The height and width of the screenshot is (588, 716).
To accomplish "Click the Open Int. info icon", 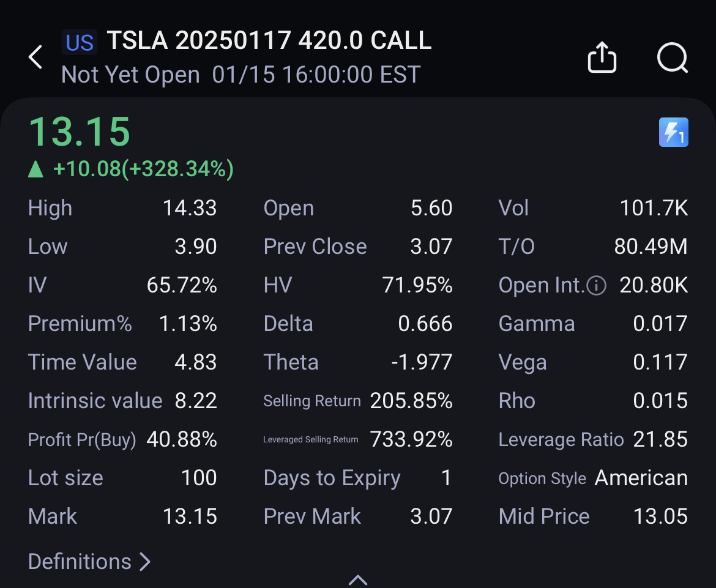I will (596, 285).
